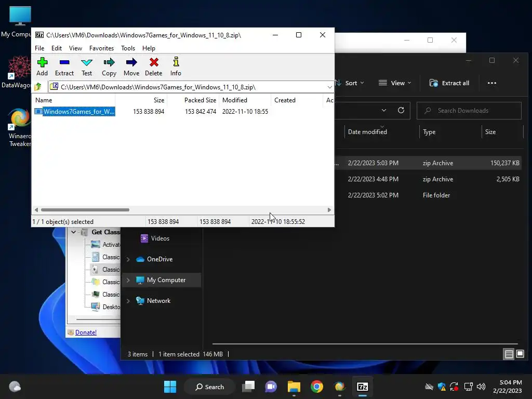532x399 pixels.
Task: Open the Info tool in 7-Zip
Action: (176, 66)
